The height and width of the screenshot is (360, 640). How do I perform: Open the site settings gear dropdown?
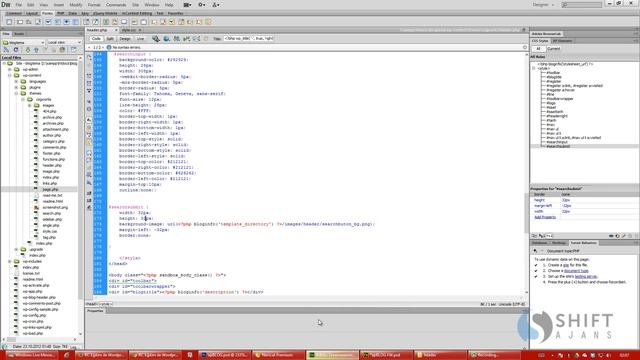click(202, 5)
